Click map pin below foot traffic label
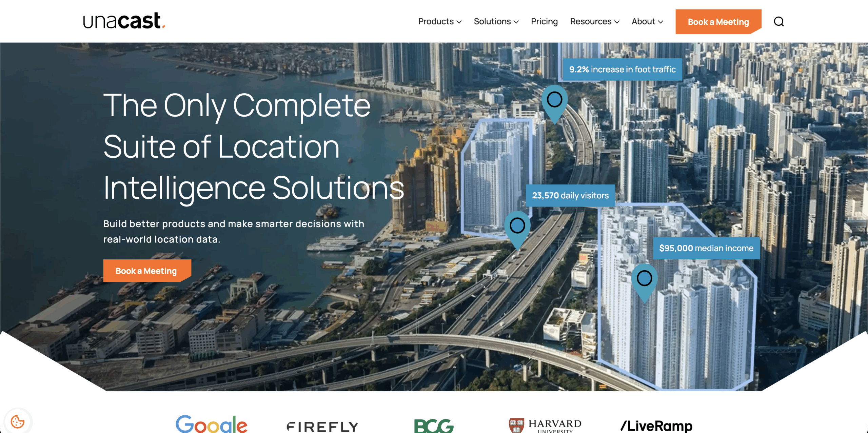868x433 pixels. [x=554, y=101]
